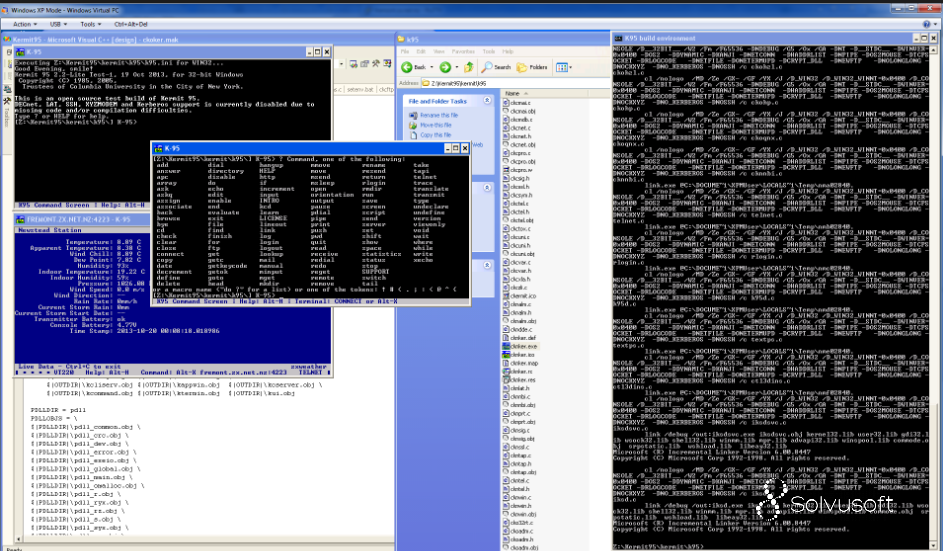The height and width of the screenshot is (551, 943).
Task: Open the USB dropdown in Virtual PC
Action: pos(58,24)
